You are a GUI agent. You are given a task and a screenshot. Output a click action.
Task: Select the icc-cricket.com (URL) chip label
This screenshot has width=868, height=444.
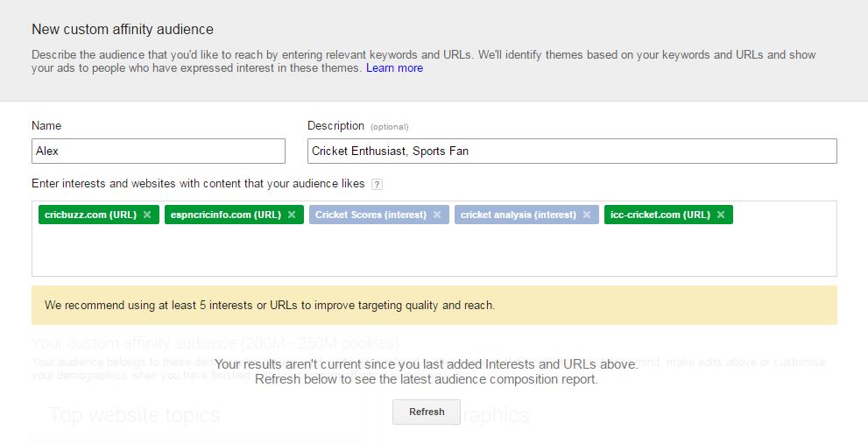point(660,215)
